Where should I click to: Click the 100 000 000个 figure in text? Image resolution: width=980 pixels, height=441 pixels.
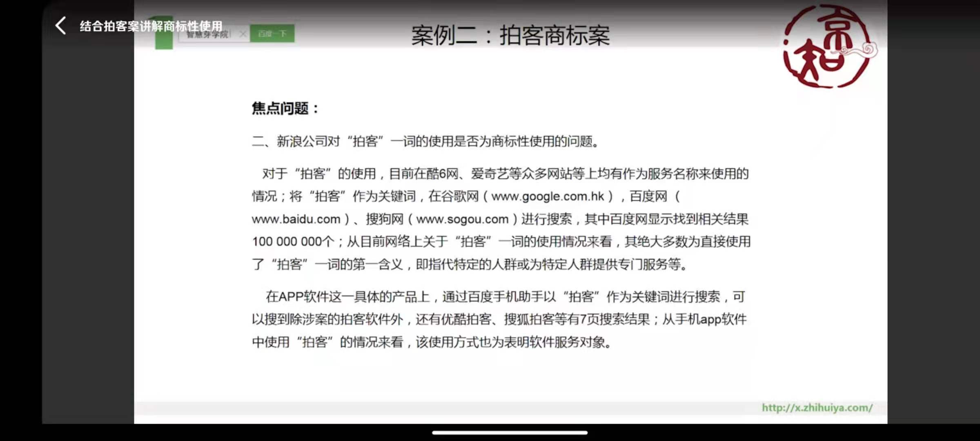[293, 242]
